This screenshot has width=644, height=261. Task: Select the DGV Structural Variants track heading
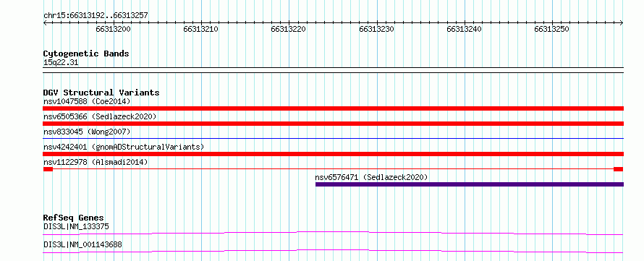[101, 93]
